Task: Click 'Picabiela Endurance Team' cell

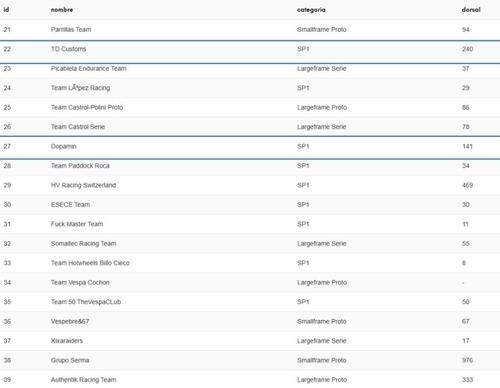Action: pos(88,68)
